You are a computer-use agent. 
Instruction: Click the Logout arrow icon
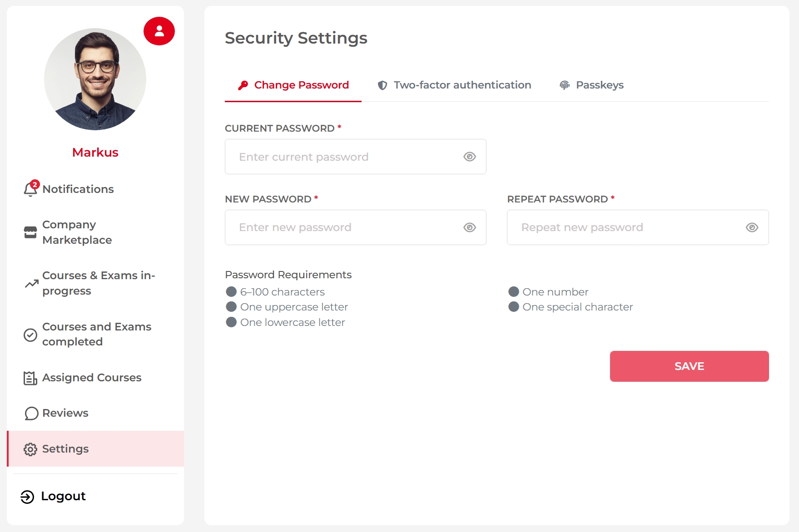tap(27, 497)
